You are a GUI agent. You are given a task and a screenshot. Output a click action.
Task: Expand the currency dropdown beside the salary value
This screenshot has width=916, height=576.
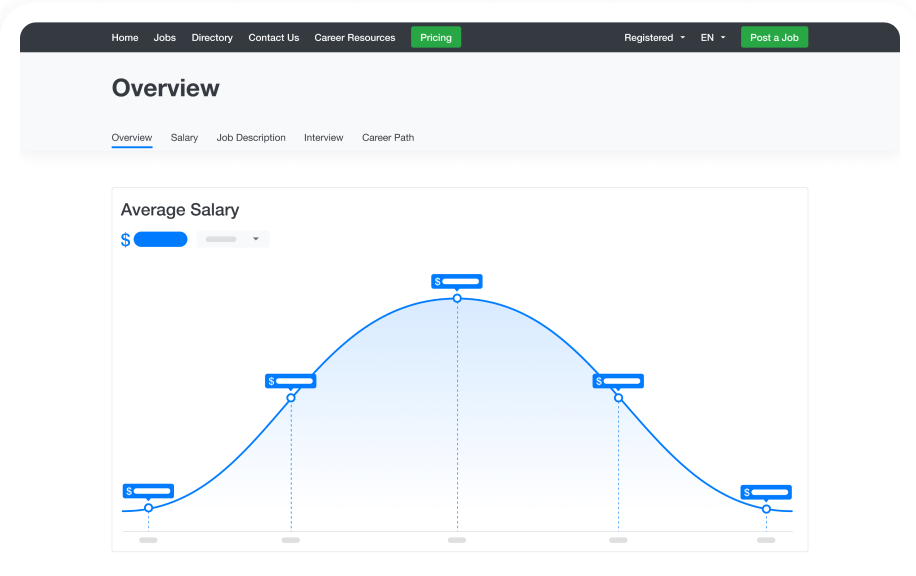click(x=232, y=239)
